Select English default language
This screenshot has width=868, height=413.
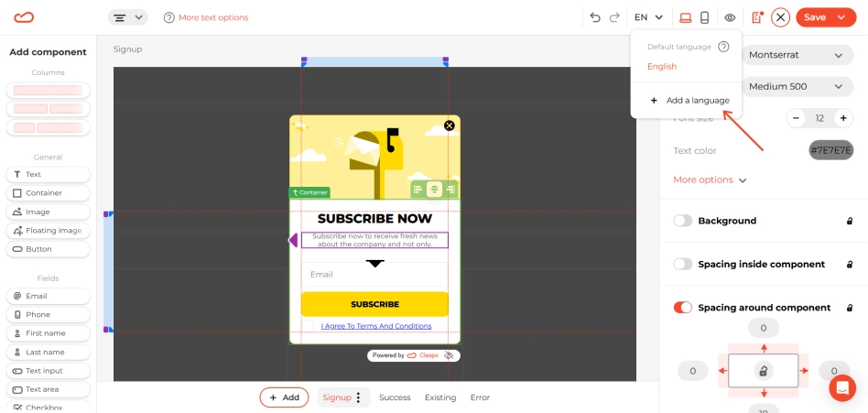pyautogui.click(x=662, y=67)
